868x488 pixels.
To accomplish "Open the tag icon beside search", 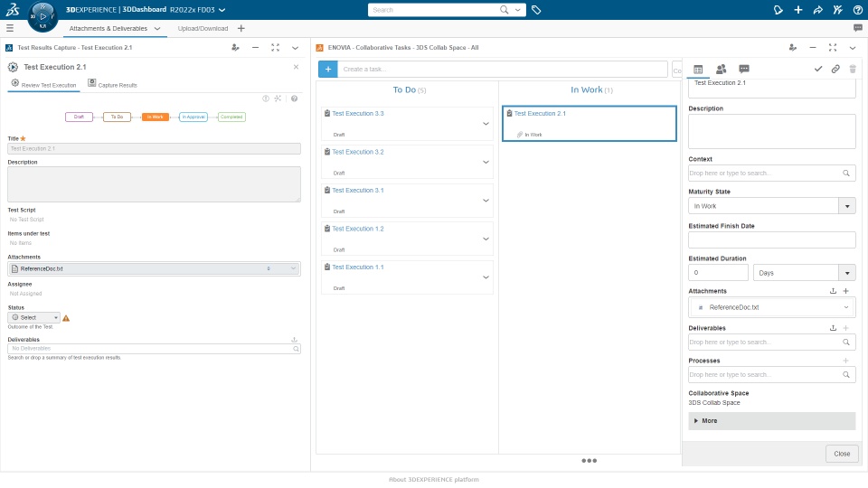I will pos(536,10).
